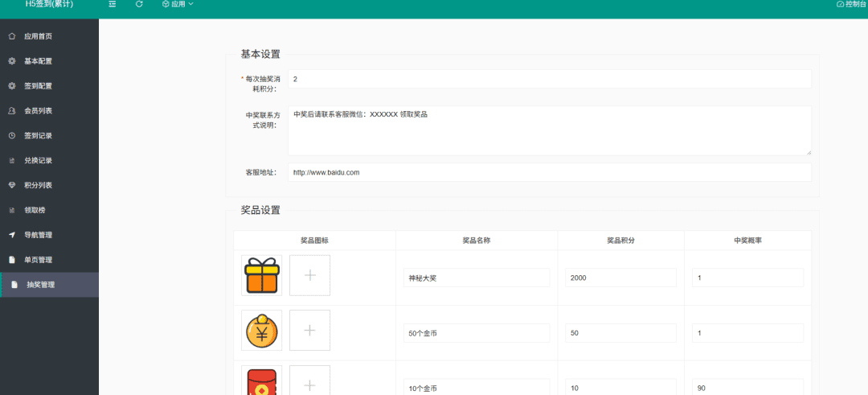Click the prize points field in 10个金币 row
Image resolution: width=868 pixels, height=395 pixels.
[620, 387]
